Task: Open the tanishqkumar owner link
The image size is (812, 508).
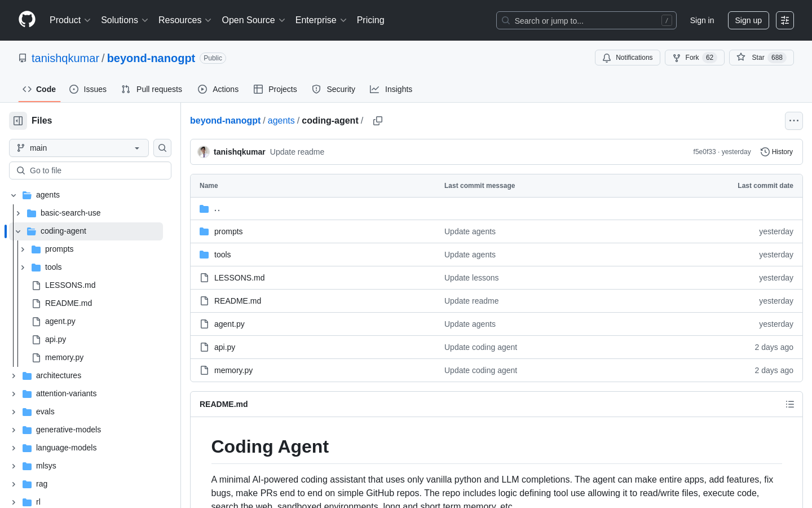Action: tap(65, 58)
